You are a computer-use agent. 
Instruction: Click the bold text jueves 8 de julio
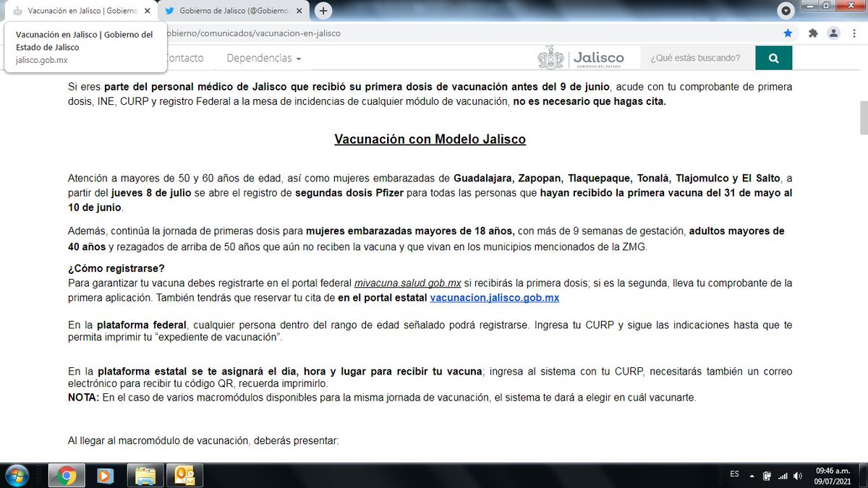[152, 193]
